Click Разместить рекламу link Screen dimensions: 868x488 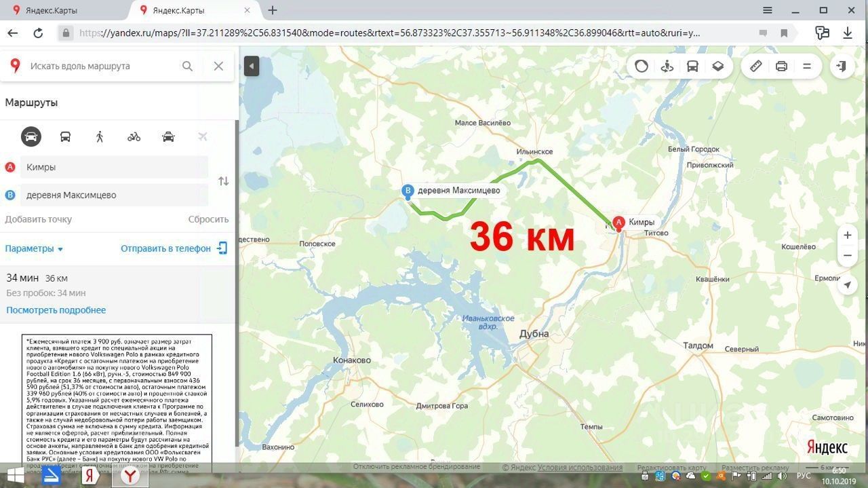click(755, 468)
